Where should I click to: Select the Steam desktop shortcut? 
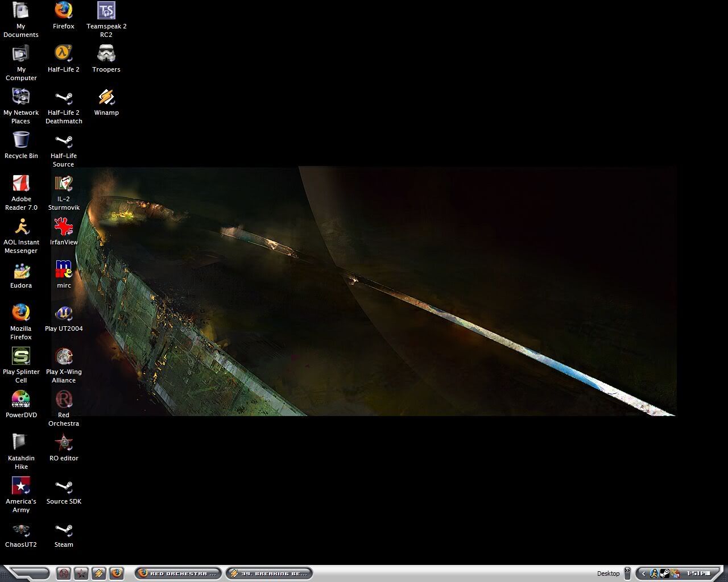click(64, 534)
